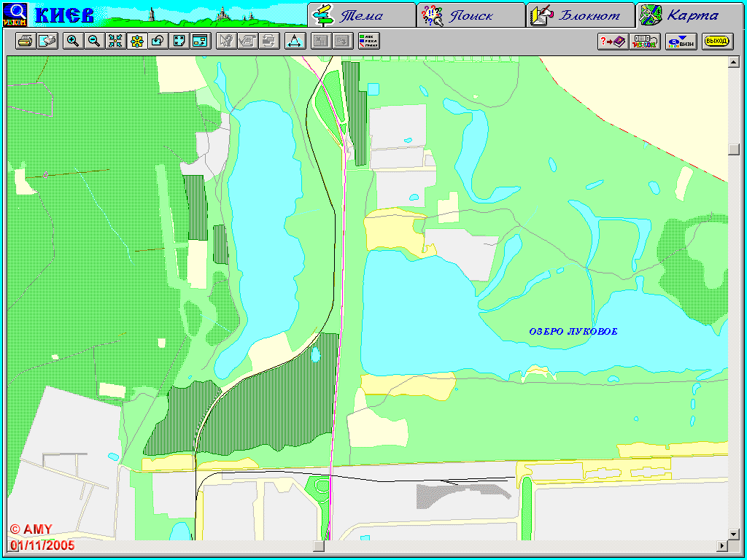Open the map legend icon
The height and width of the screenshot is (560, 747).
[369, 41]
